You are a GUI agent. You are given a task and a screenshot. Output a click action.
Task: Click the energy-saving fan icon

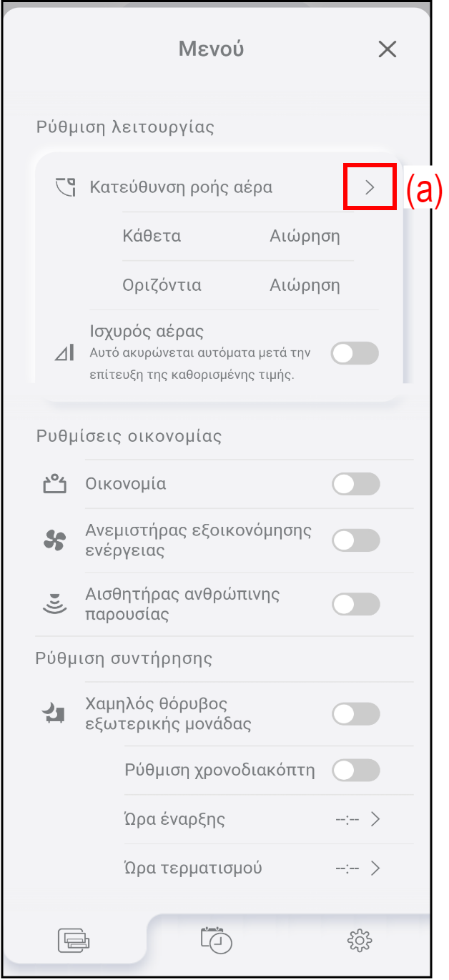[x=54, y=541]
